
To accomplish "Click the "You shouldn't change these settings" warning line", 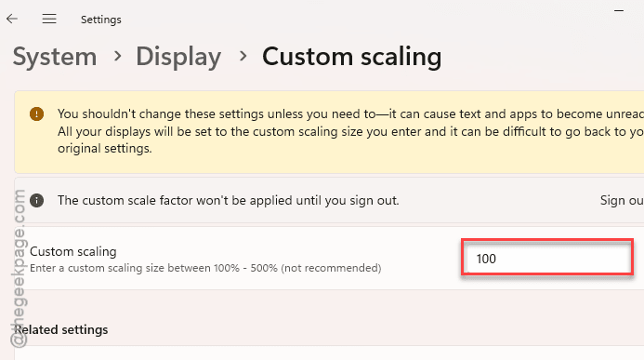I will point(350,113).
